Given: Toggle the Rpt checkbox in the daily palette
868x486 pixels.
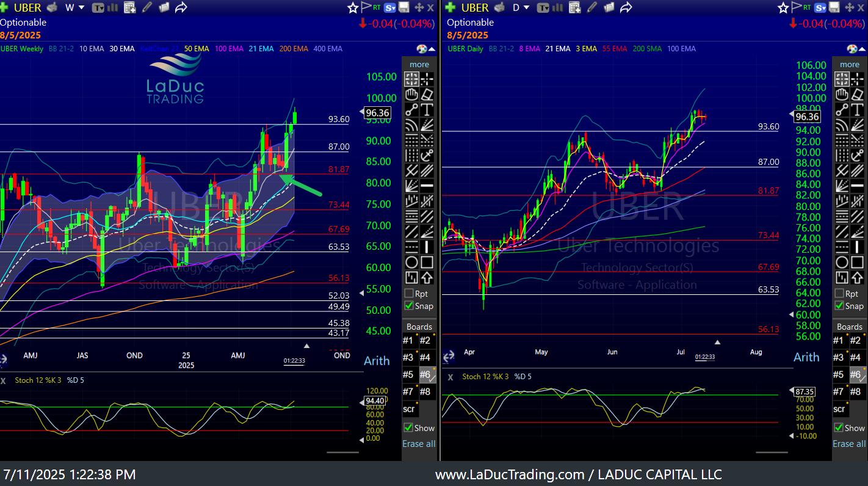Looking at the screenshot, I should pos(839,293).
